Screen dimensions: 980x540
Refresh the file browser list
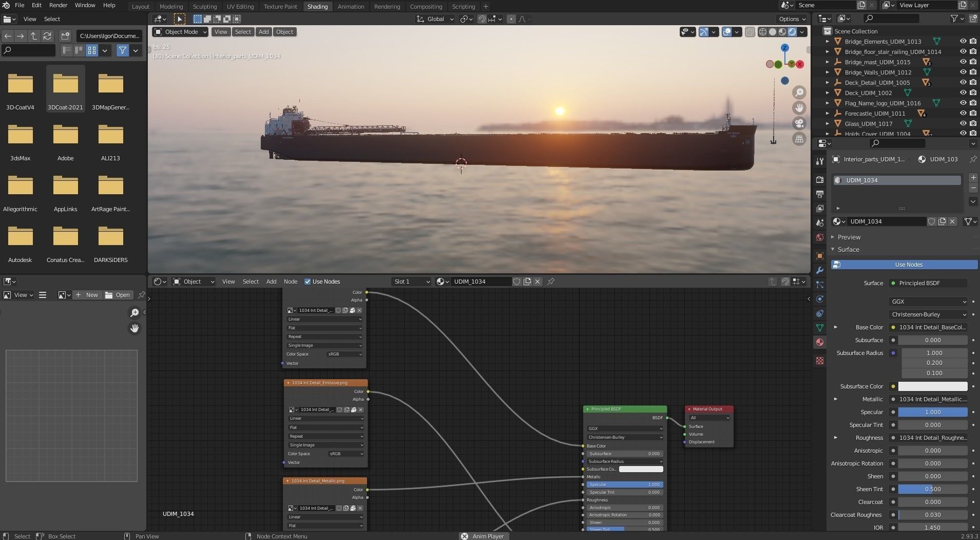coord(47,36)
